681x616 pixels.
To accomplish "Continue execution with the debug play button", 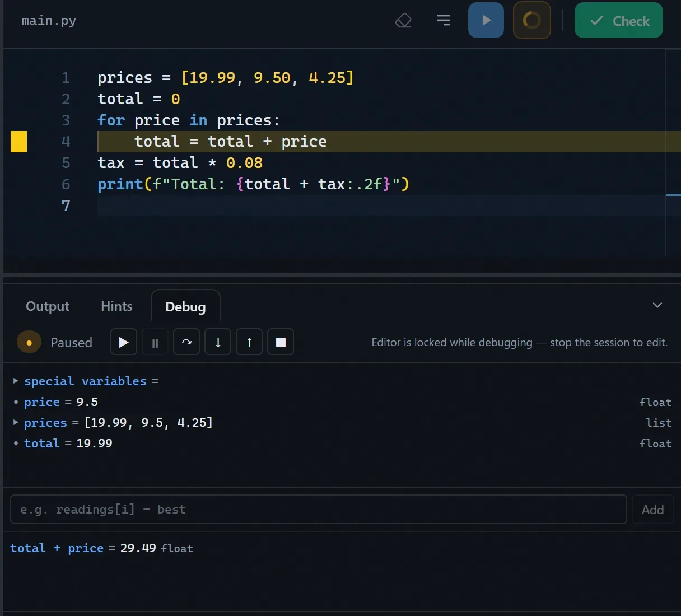I will click(124, 342).
